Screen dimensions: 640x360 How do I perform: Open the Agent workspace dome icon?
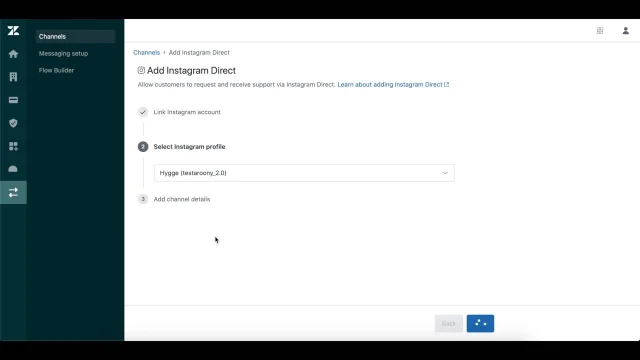(13, 169)
